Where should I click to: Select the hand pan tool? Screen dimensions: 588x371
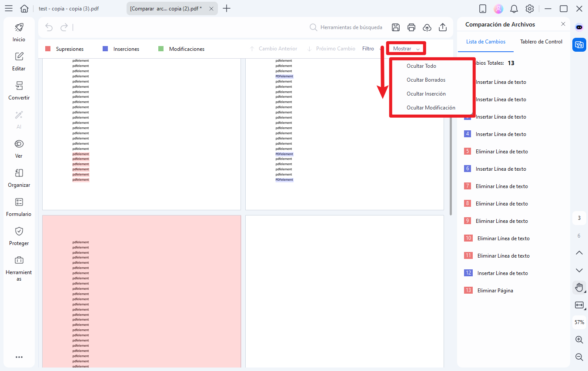click(579, 287)
